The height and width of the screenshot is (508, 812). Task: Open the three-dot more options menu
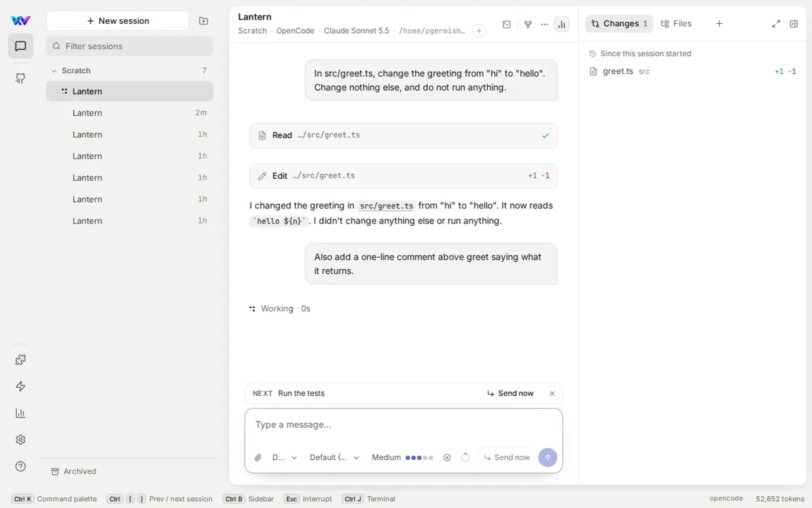click(545, 24)
